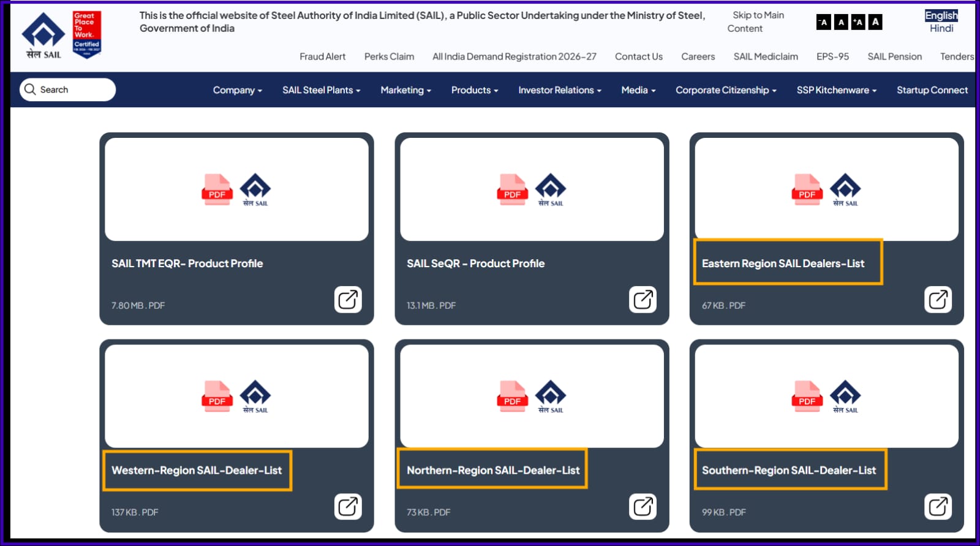This screenshot has height=546, width=980.
Task: Expand the SAIL Steel Plants dropdown
Action: (322, 90)
